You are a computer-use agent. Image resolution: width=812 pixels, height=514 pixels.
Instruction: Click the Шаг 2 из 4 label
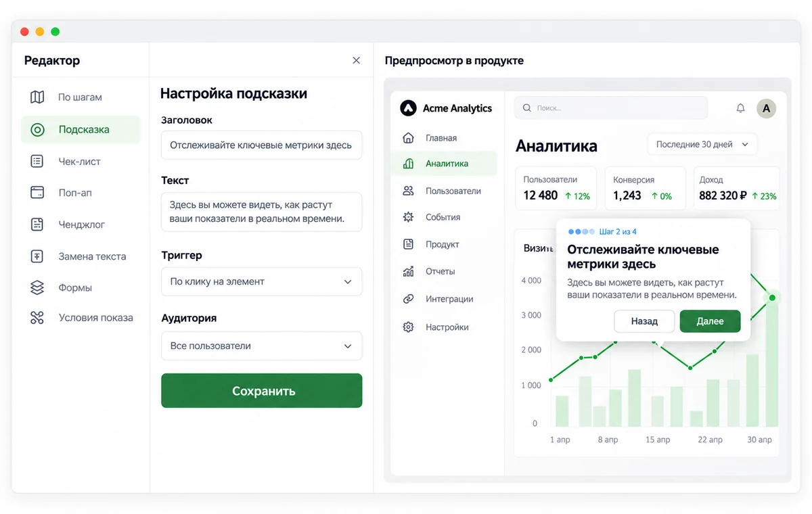pyautogui.click(x=618, y=231)
